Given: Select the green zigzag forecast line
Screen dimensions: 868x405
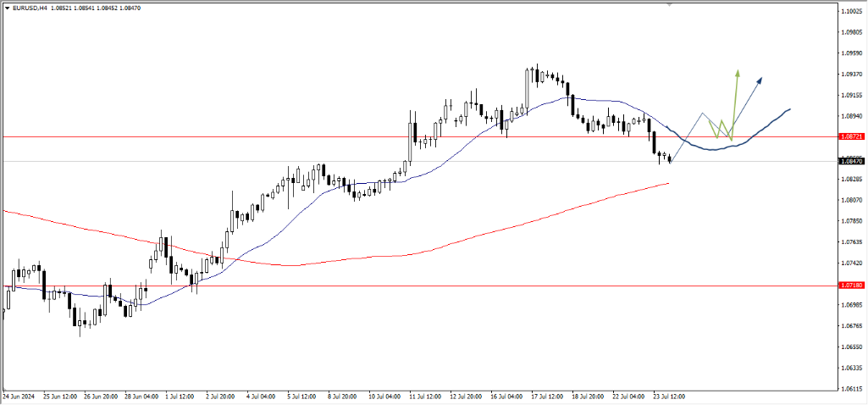Looking at the screenshot, I should tap(721, 125).
